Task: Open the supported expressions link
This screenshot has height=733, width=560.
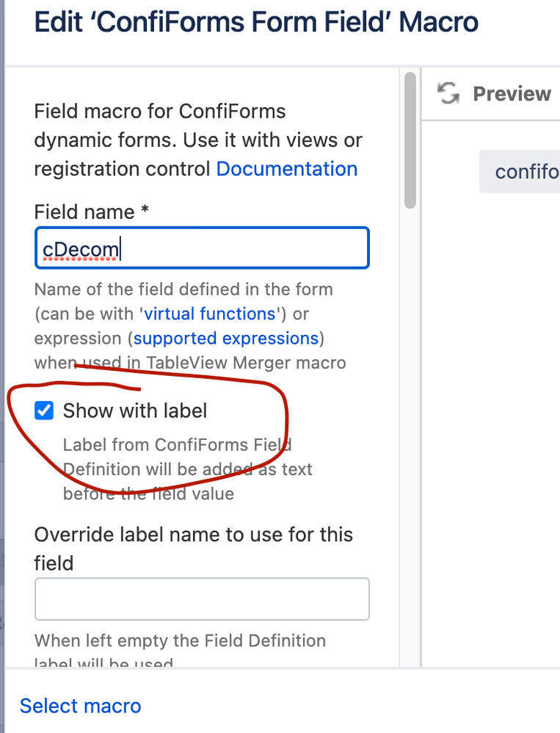Action: click(x=226, y=338)
